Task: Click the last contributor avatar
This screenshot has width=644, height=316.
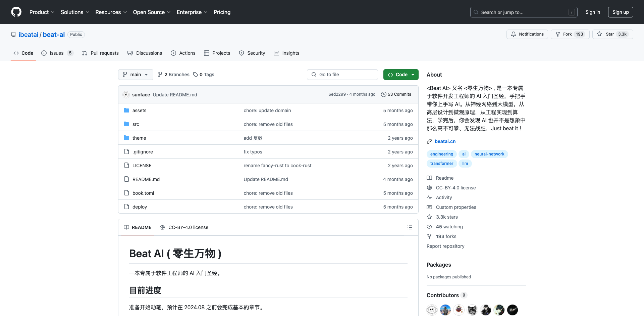Action: 513,310
